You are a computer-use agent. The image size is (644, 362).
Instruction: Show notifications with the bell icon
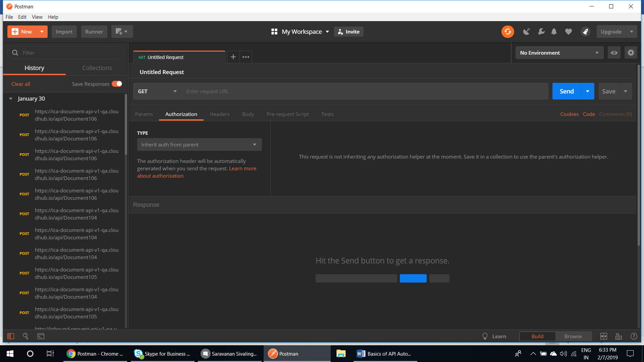554,32
